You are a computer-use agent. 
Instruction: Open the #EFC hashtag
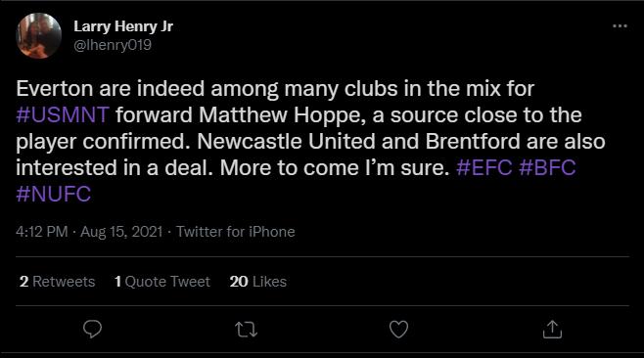[x=484, y=167]
